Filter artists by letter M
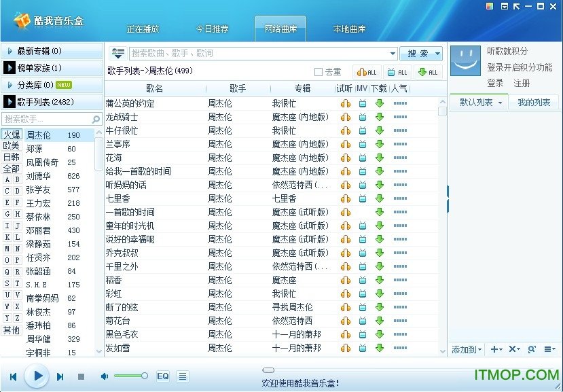 tap(7, 249)
